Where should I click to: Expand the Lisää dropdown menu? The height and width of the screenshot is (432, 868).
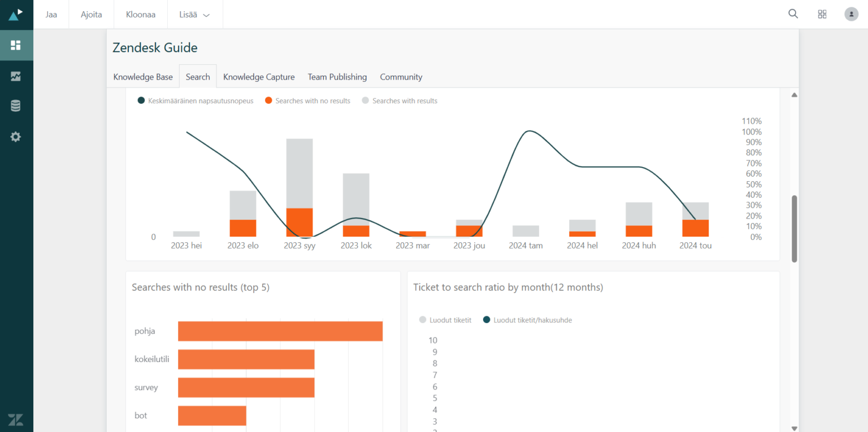point(195,15)
